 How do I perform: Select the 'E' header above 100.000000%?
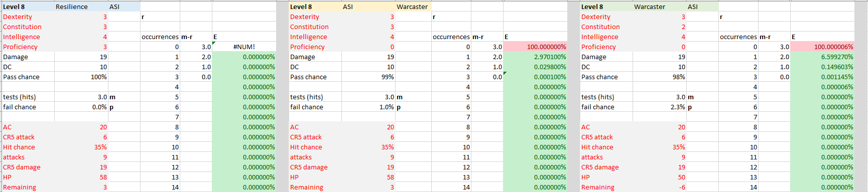pyautogui.click(x=507, y=37)
